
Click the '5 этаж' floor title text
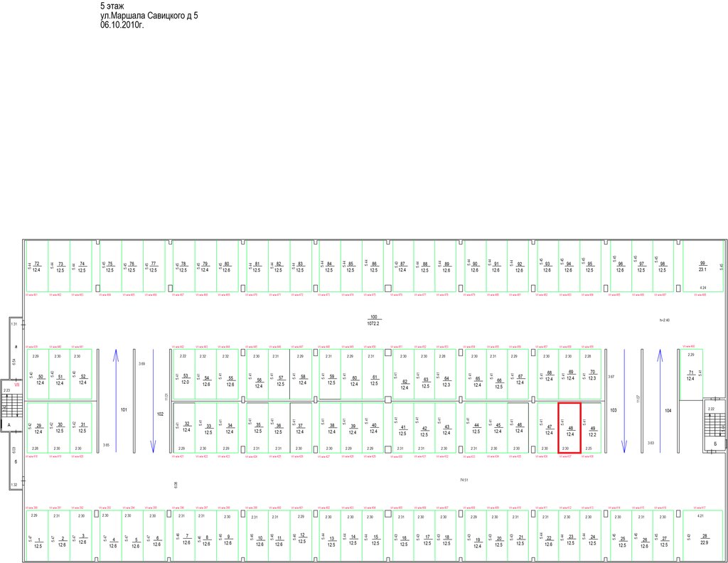click(112, 6)
